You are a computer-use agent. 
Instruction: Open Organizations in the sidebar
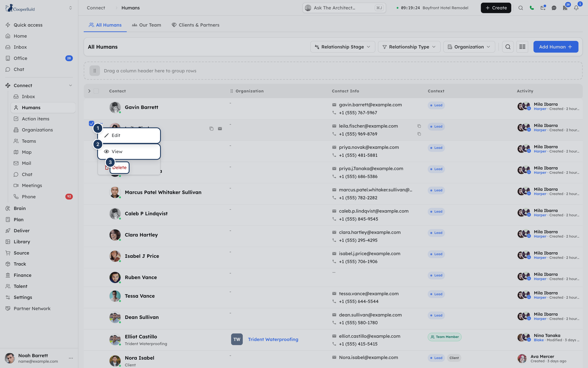(37, 130)
